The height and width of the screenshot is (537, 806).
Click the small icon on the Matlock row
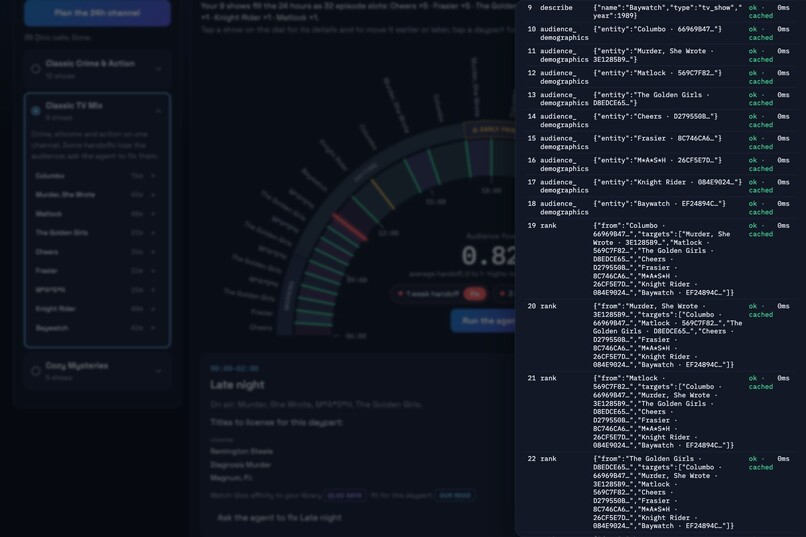click(153, 214)
